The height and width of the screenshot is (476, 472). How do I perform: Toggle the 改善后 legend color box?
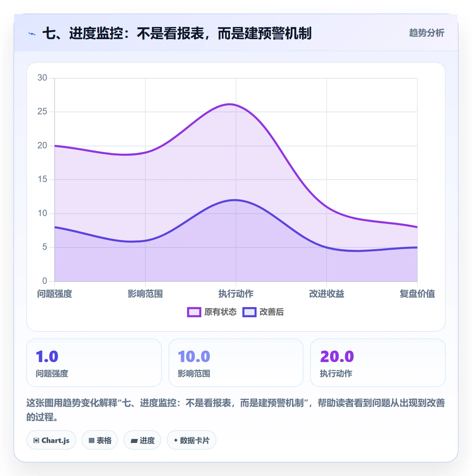[x=249, y=312]
